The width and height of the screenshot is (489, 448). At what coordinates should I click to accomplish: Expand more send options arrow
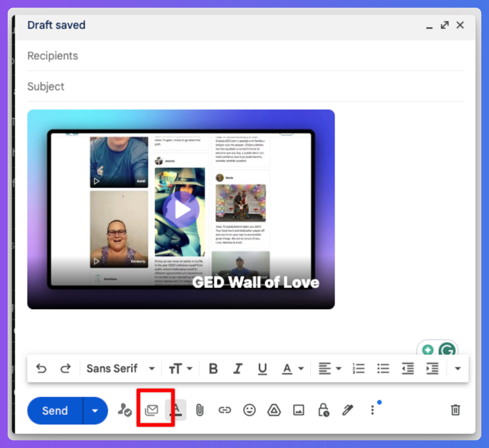coord(95,411)
